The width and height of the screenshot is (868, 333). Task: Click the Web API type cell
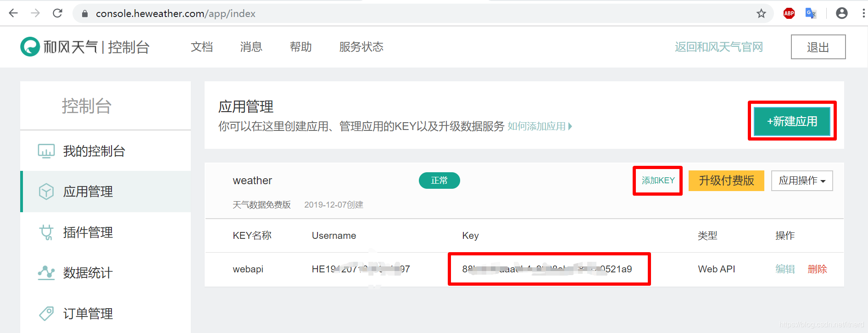tap(717, 269)
